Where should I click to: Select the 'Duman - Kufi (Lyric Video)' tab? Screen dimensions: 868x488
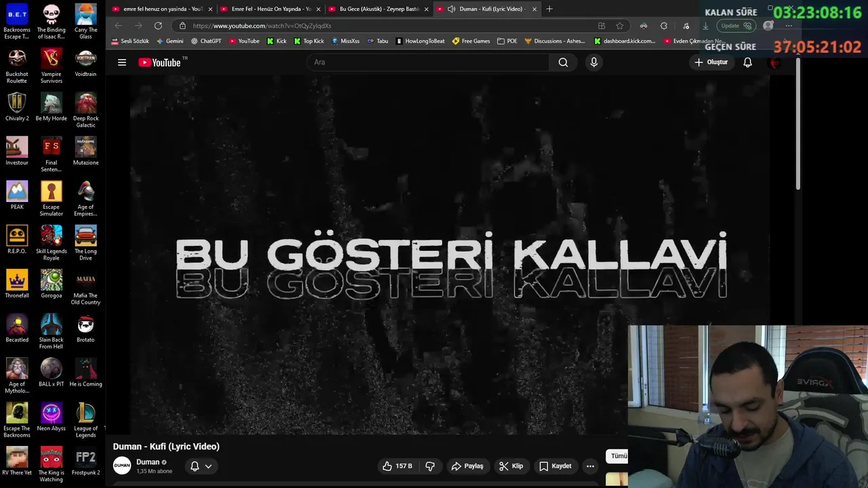(486, 9)
